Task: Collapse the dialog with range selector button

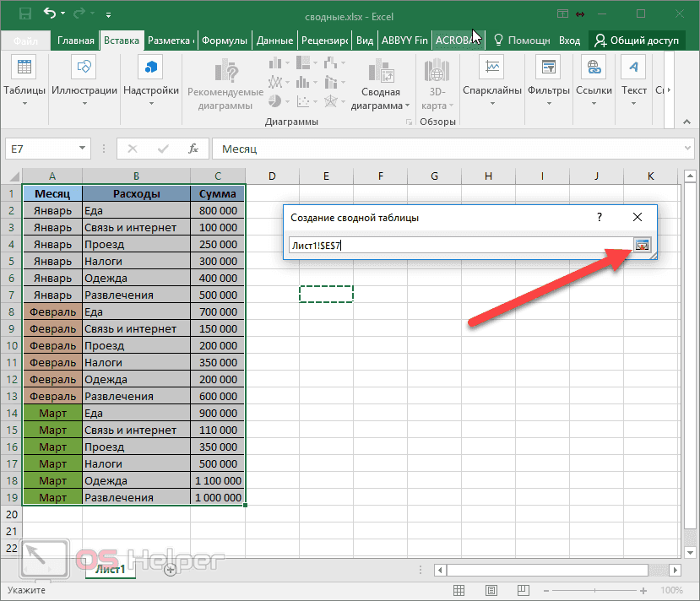Action: (x=643, y=244)
